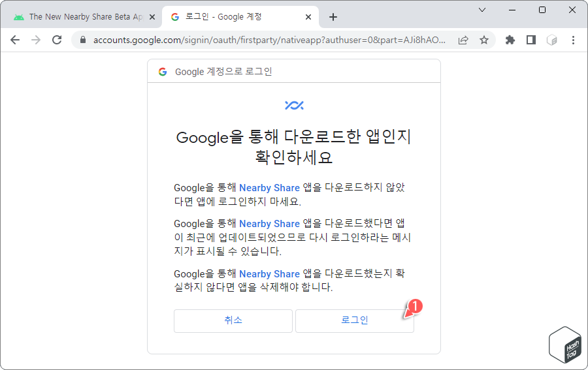Open the Extensions puzzle icon
This screenshot has width=588, height=370.
click(510, 40)
